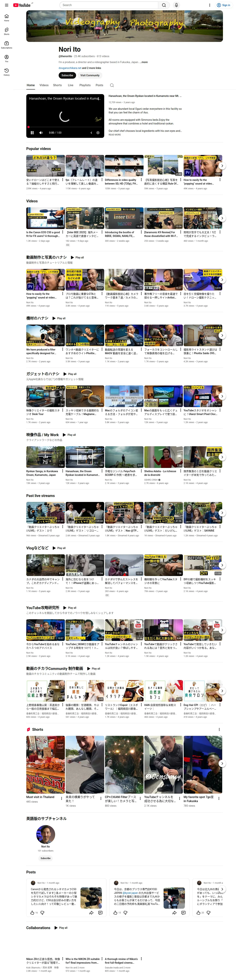Open the You section in sidebar
This screenshot has width=236, height=980.
pos(6,58)
